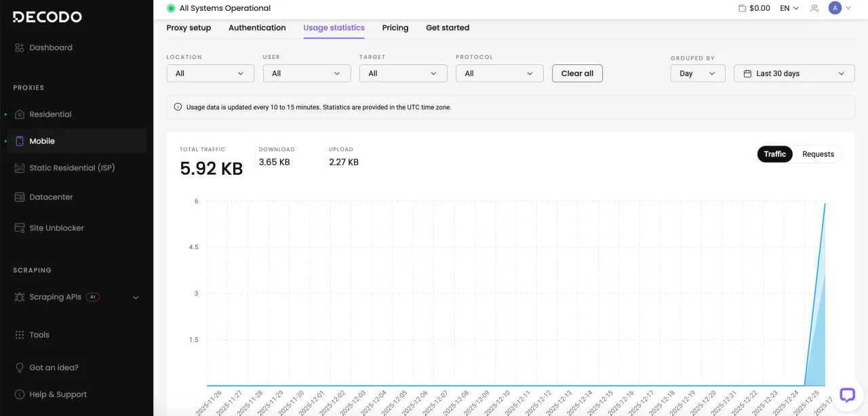Expand the Protocol filter dropdown
The height and width of the screenshot is (416, 868).
click(x=499, y=73)
